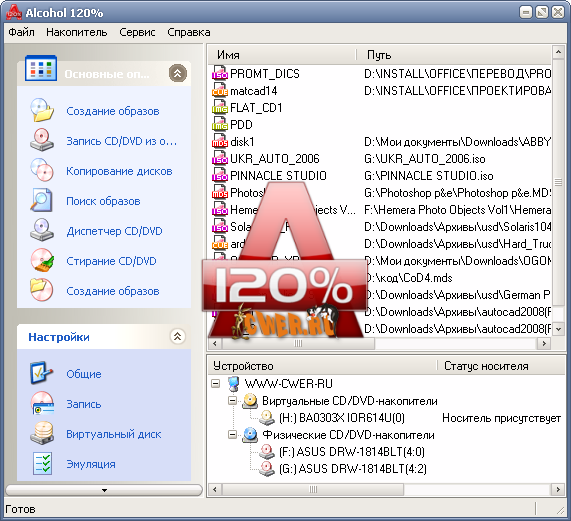Open the Сервис menu
The image size is (571, 521).
tap(137, 32)
